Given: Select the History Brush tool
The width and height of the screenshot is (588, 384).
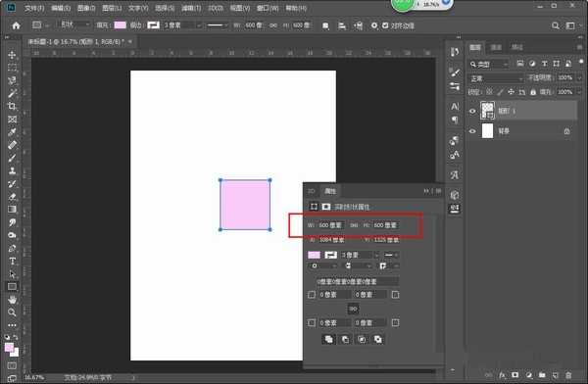Looking at the screenshot, I should pyautogui.click(x=12, y=184).
